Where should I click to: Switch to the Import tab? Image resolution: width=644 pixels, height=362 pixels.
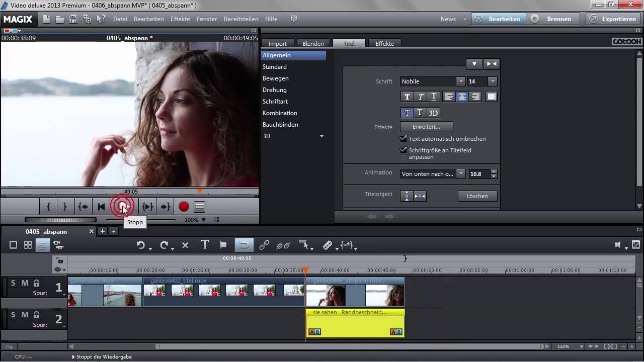click(278, 44)
